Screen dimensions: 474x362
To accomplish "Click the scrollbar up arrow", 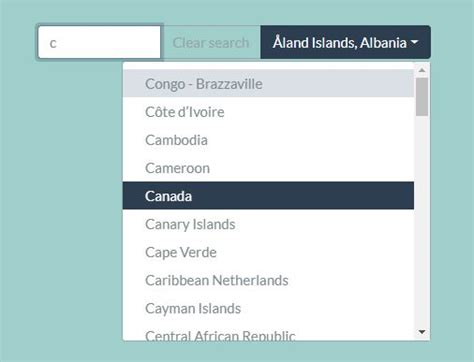I will point(422,70).
